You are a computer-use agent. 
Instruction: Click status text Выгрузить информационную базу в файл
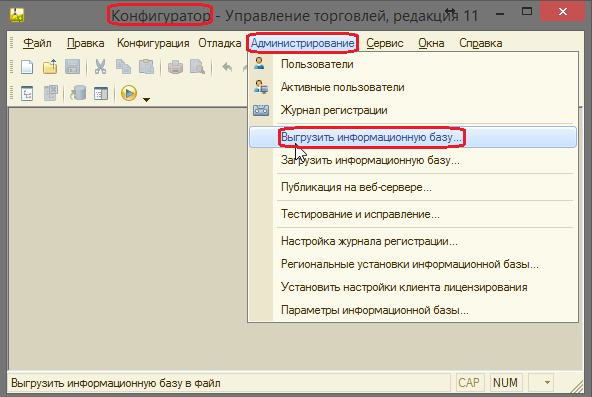[x=116, y=383]
